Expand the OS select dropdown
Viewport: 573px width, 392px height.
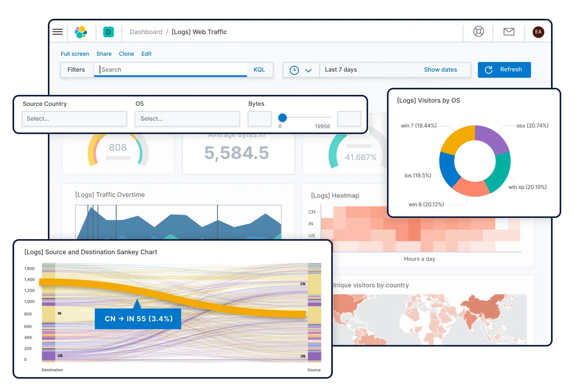[x=187, y=118]
